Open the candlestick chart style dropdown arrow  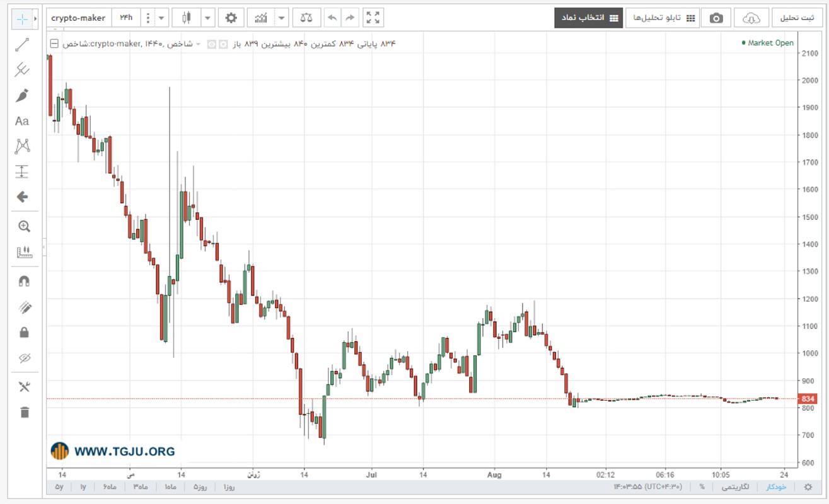[x=207, y=18]
